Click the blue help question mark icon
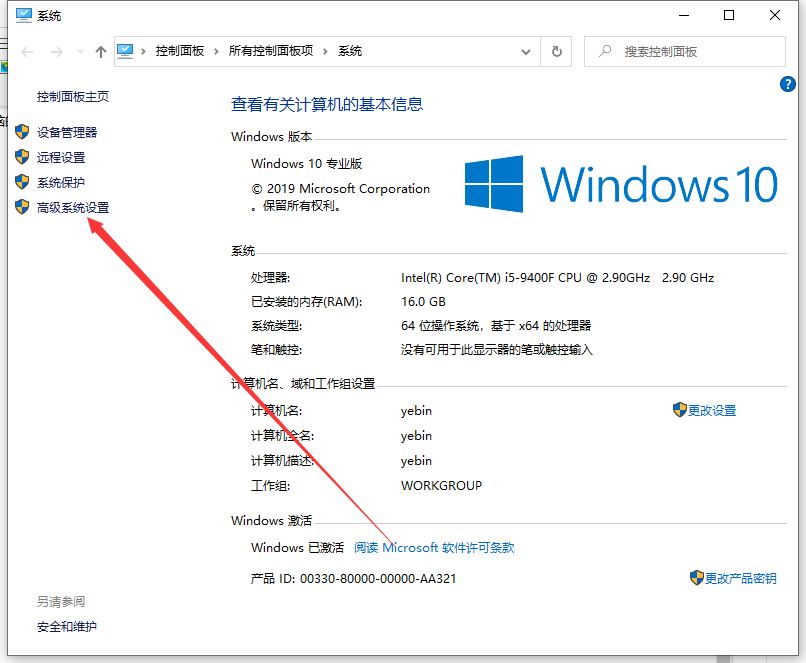Viewport: 806px width, 663px height. pos(788,84)
